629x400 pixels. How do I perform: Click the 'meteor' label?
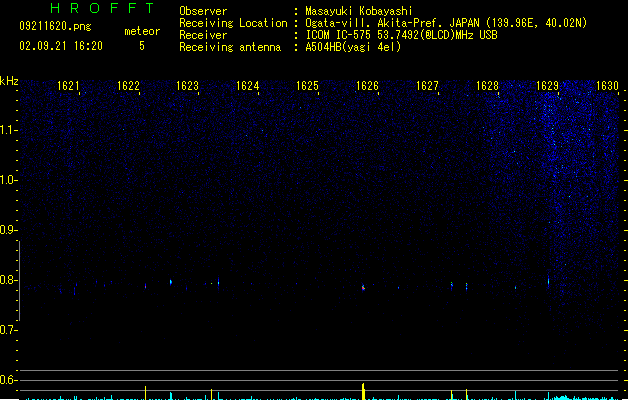[142, 31]
